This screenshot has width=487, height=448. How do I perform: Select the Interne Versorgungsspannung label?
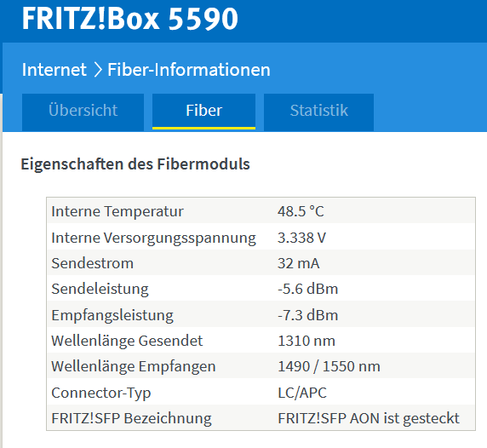(153, 238)
